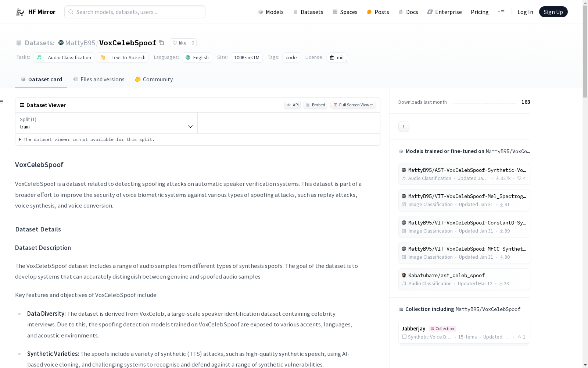
Task: Click the dataset icon beside Datasets label
Action: [x=19, y=43]
